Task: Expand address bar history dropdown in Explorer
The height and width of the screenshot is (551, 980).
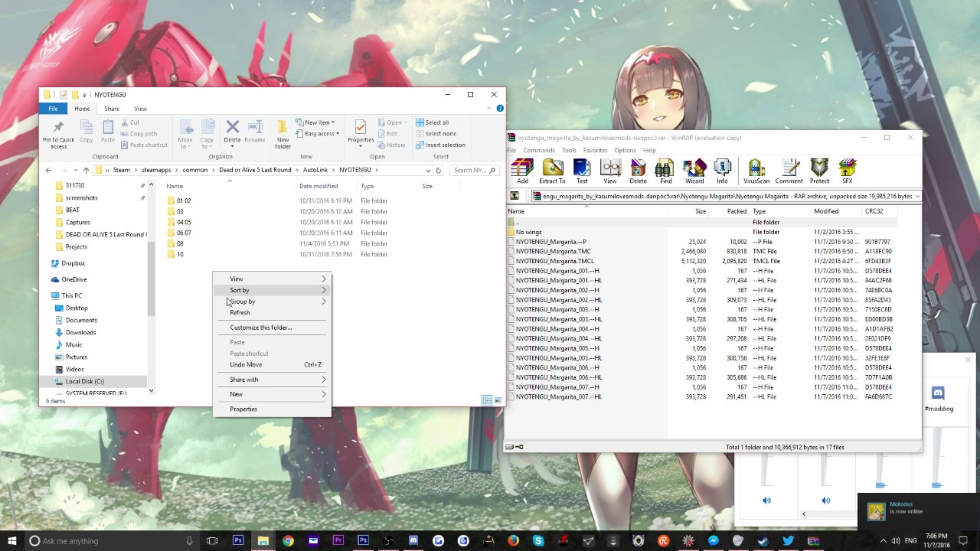Action: pyautogui.click(x=427, y=170)
